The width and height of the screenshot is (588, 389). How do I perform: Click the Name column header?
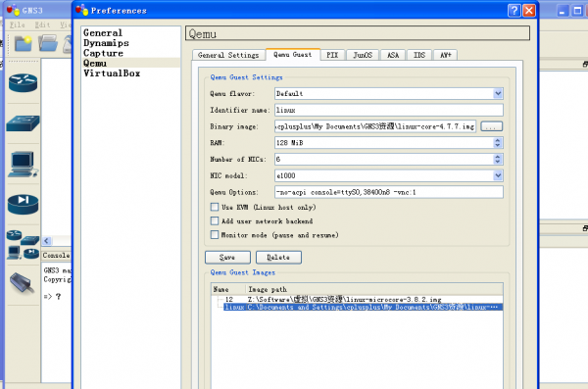tap(228, 289)
